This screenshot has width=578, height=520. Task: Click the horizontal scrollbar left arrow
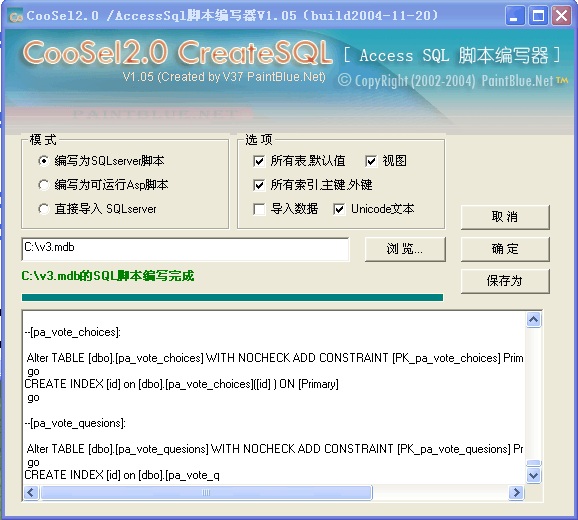[31, 493]
